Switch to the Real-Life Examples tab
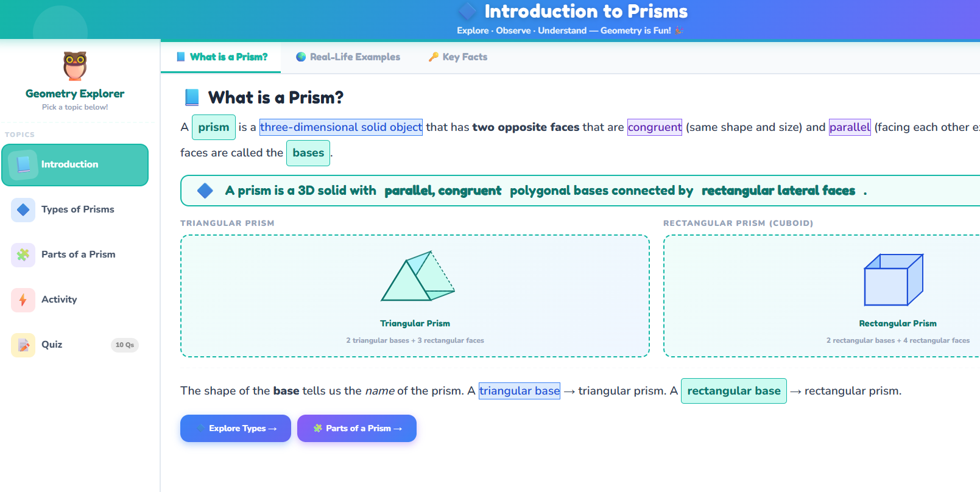The height and width of the screenshot is (492, 980). click(348, 57)
